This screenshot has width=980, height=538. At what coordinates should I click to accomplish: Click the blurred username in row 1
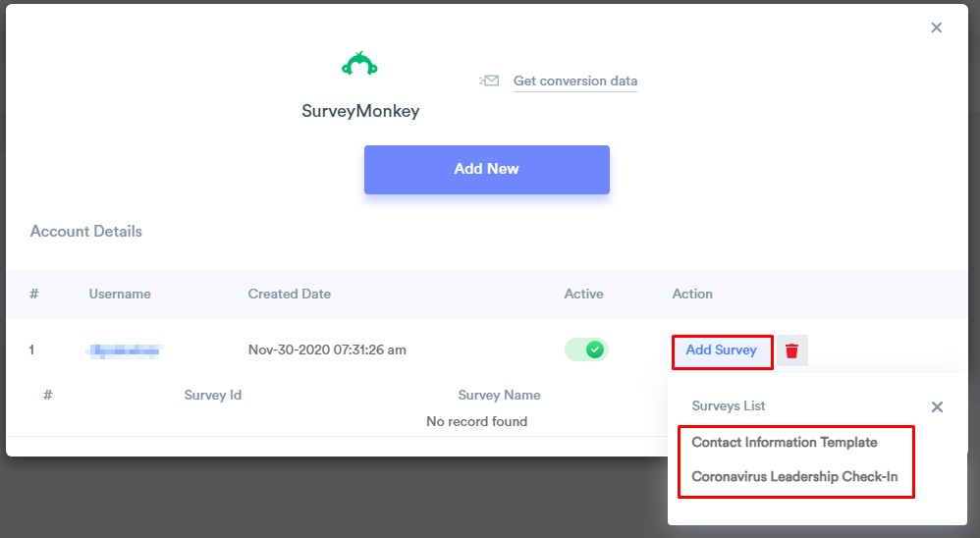(124, 350)
